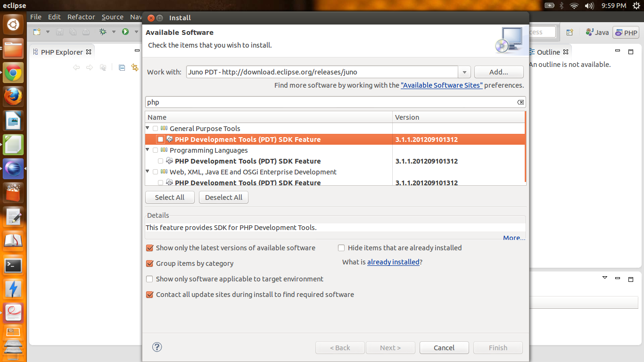Check PDT SDK Feature under Programming Languages
644x362 pixels.
[160, 161]
